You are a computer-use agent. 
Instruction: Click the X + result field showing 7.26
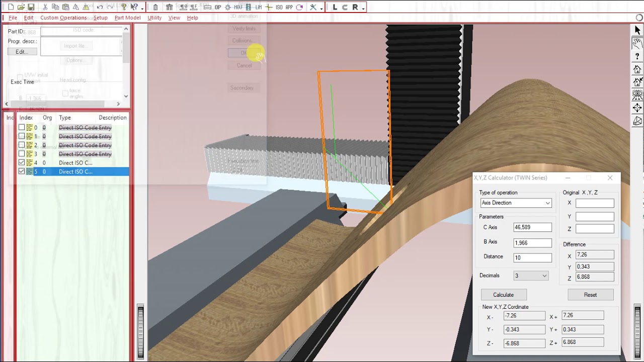pos(583,315)
